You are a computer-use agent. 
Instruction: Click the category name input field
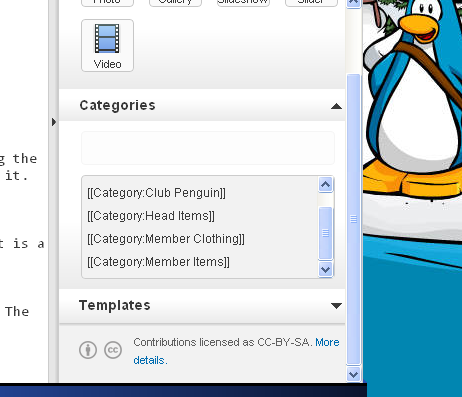pyautogui.click(x=208, y=148)
